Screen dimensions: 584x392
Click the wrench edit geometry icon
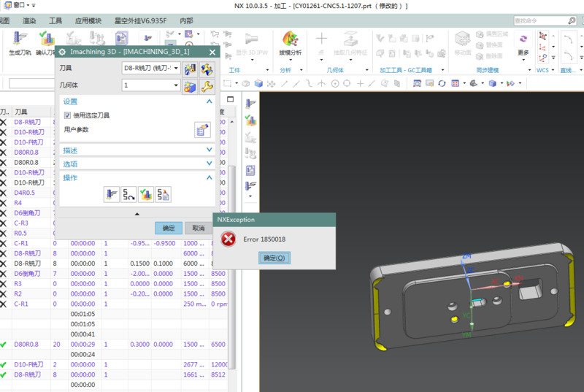pos(207,86)
